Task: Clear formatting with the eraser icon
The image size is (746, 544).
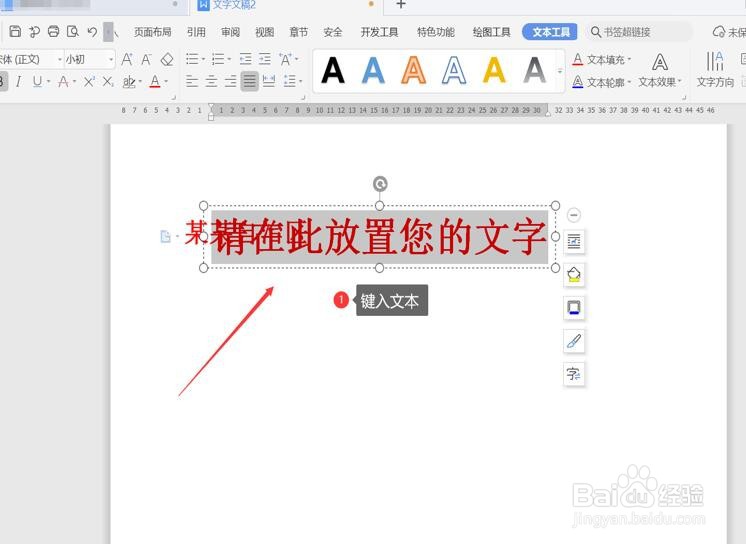Action: click(x=167, y=59)
